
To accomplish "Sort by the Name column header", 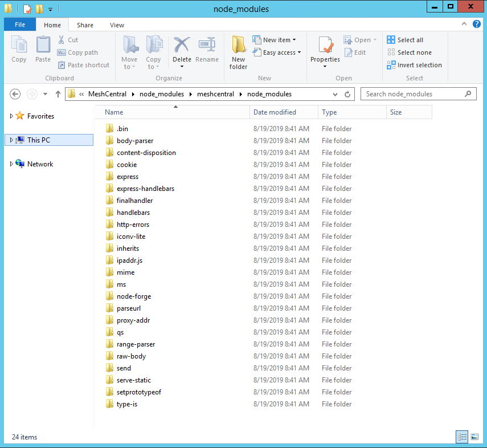I will click(173, 112).
